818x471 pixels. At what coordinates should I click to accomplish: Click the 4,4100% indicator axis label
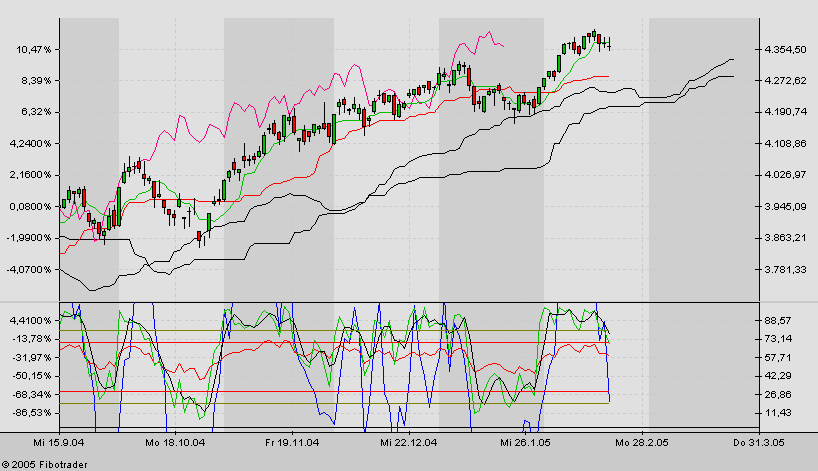31,320
